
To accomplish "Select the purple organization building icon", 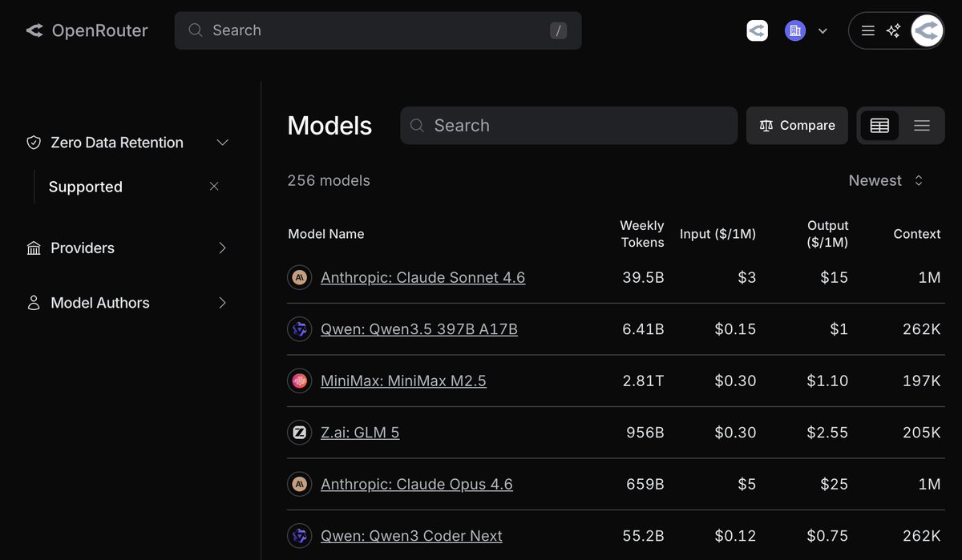I will tap(795, 30).
